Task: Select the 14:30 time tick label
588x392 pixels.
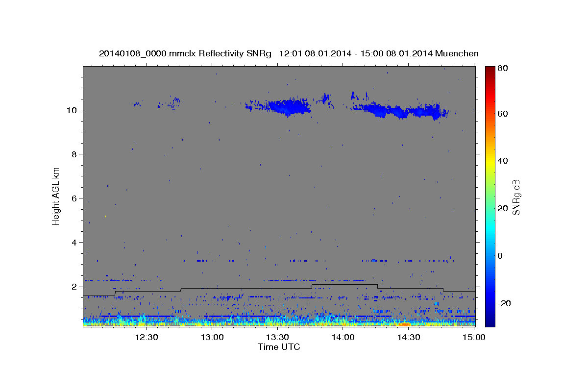Action: (408, 338)
